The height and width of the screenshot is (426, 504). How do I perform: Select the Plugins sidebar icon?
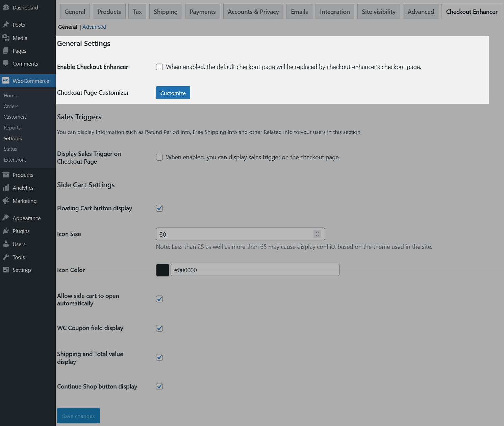coord(6,231)
